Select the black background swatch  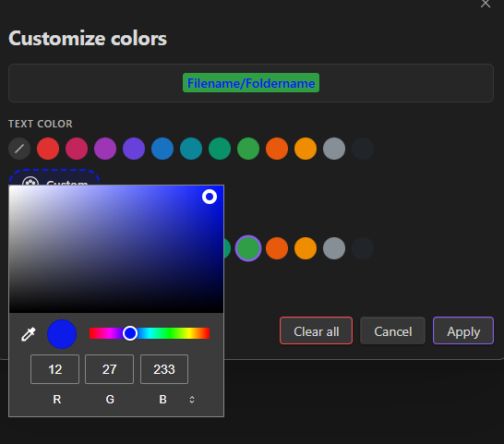coord(363,248)
